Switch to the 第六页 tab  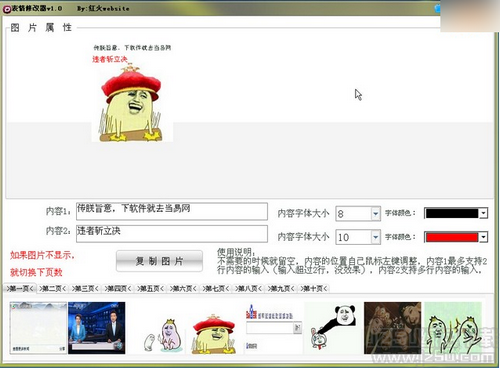point(183,288)
